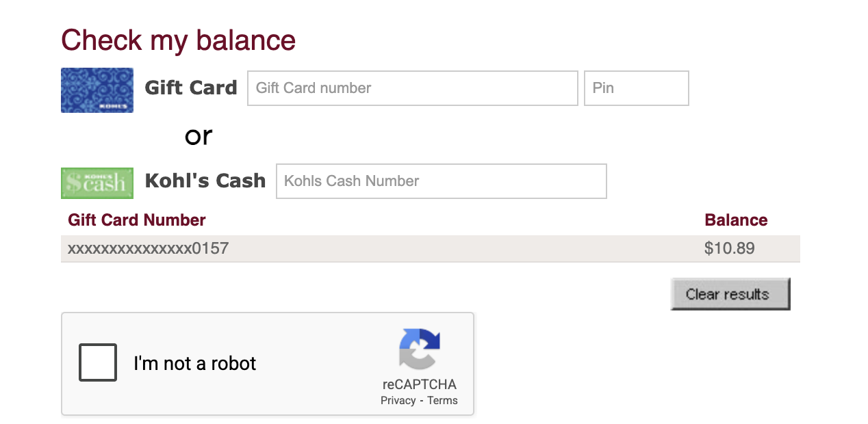The image size is (868, 424).
Task: Click the "reCAPTCHA" text under the logo
Action: click(x=419, y=384)
